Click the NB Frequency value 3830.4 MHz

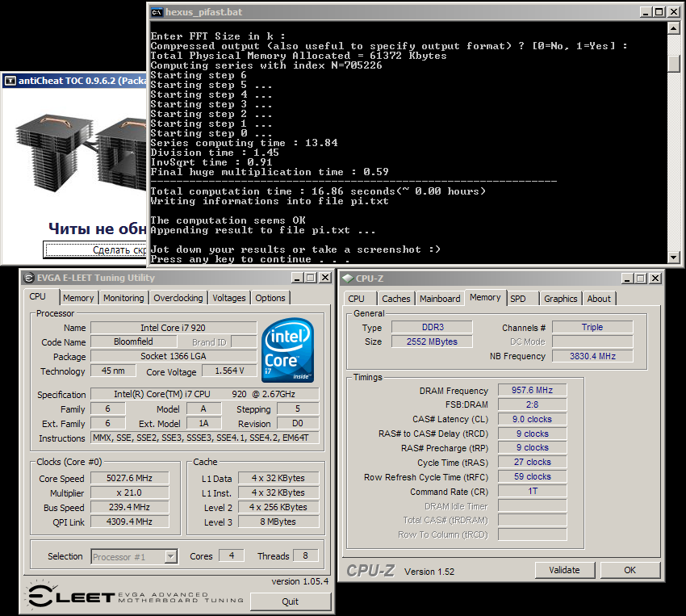pos(593,356)
